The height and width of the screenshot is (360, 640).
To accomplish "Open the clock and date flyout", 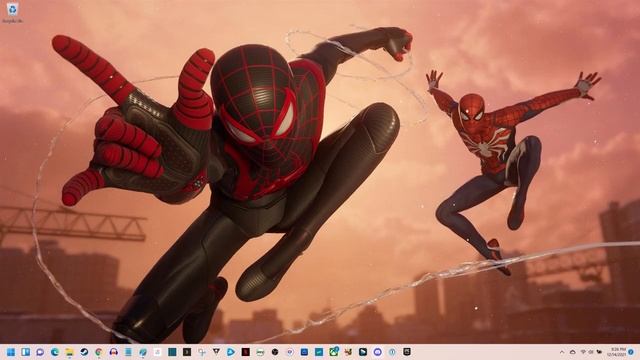I will click(x=616, y=352).
